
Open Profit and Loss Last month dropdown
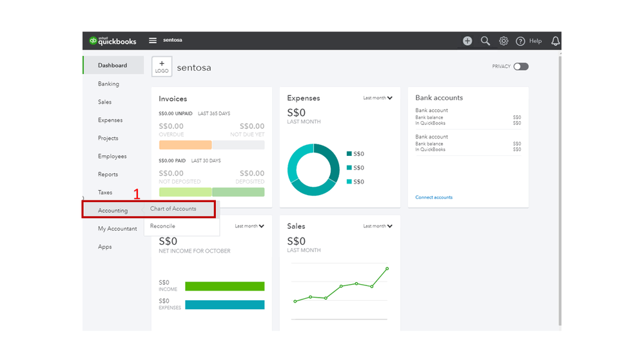tap(249, 226)
